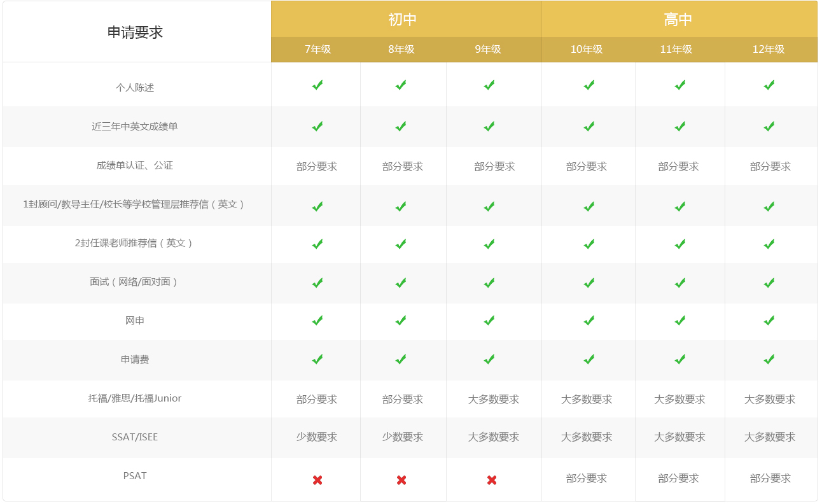Click the 2封任课老师推荐信（英文） row label
Screen dimensions: 822x504
(x=135, y=243)
